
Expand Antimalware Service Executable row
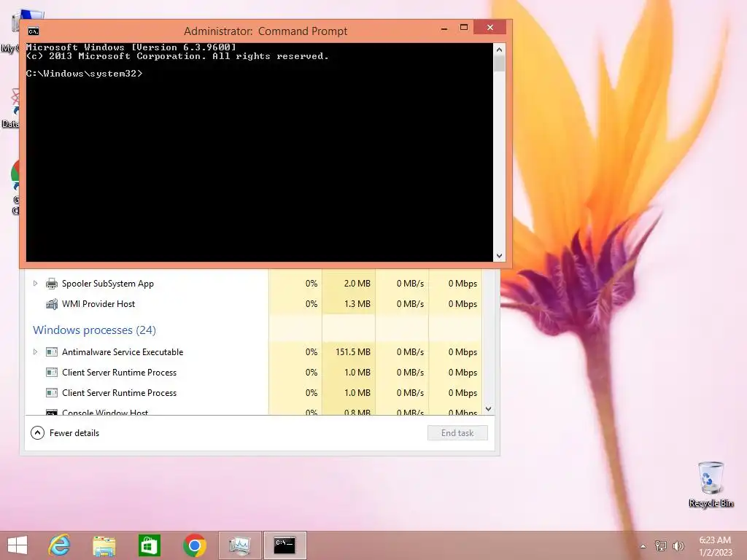(35, 352)
